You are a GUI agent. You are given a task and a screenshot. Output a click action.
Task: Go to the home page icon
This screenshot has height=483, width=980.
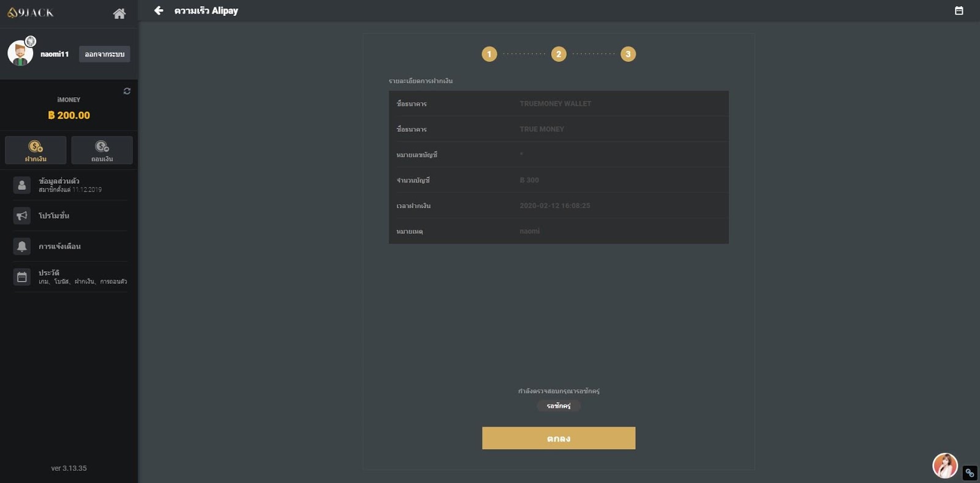[119, 13]
